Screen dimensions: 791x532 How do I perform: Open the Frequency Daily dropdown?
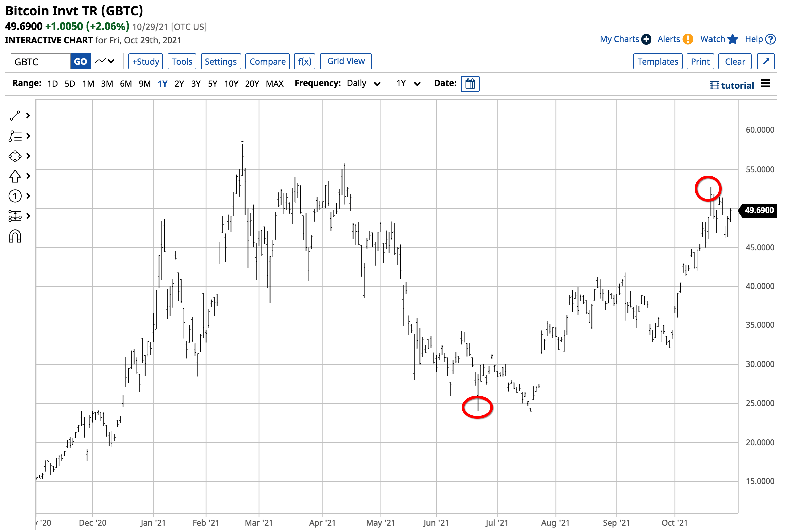point(363,84)
